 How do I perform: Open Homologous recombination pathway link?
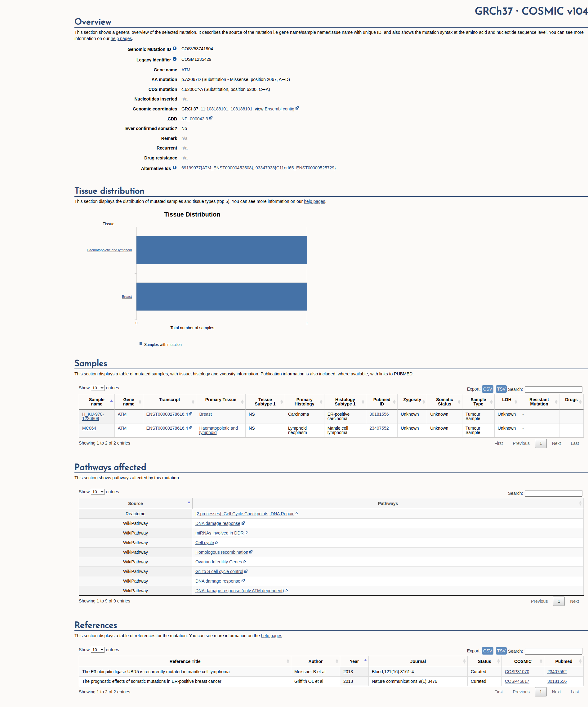tap(222, 552)
